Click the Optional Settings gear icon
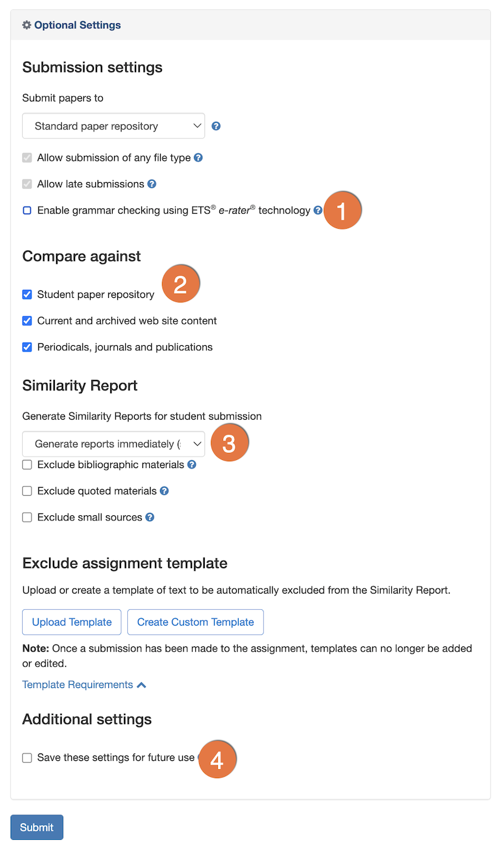This screenshot has width=504, height=848. [x=26, y=25]
